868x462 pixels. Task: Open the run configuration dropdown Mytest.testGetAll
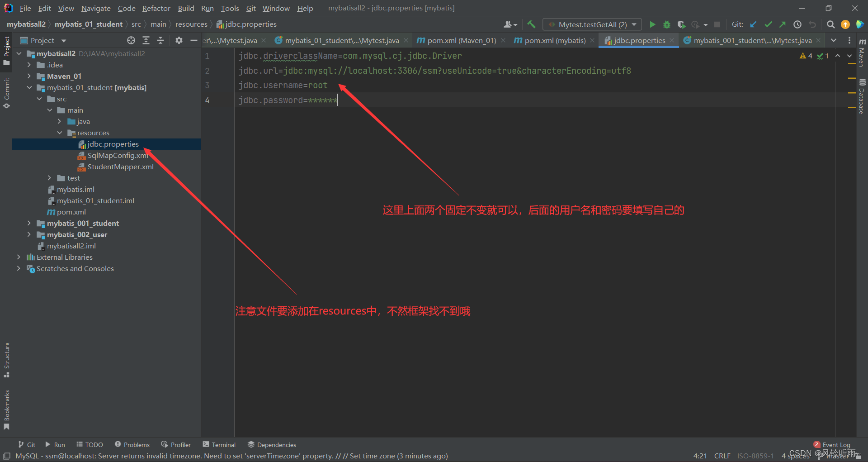click(593, 24)
